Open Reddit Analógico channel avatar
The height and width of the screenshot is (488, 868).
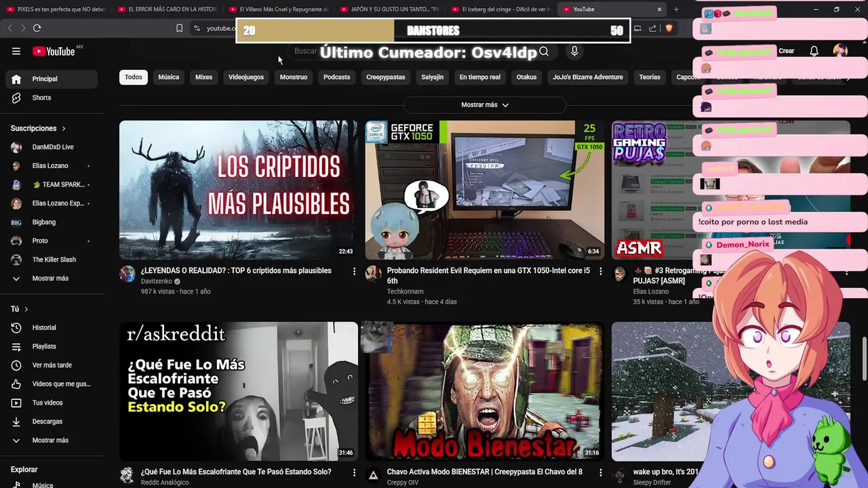(127, 475)
